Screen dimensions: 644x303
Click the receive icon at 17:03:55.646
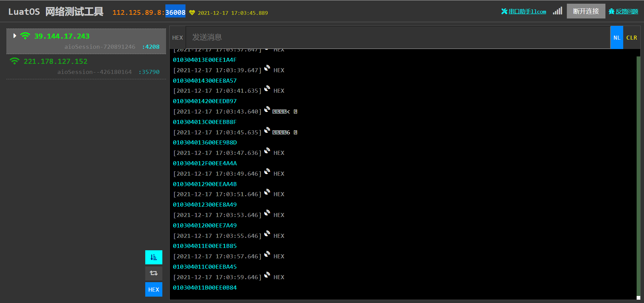267,233
